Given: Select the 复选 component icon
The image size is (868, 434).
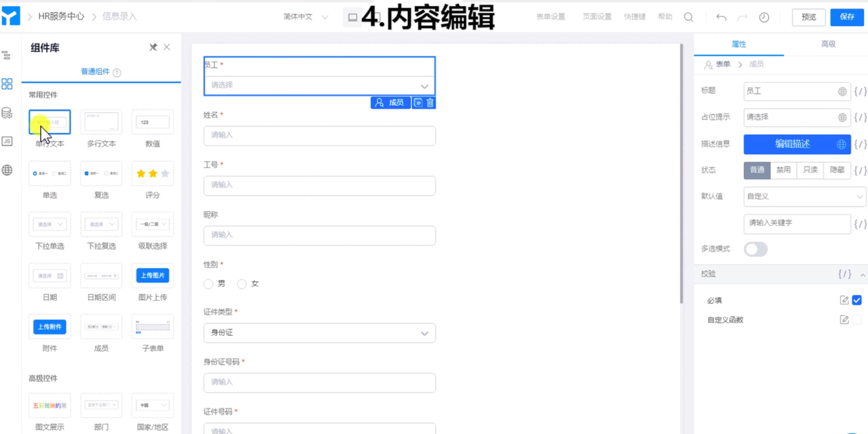Looking at the screenshot, I should pos(101,173).
